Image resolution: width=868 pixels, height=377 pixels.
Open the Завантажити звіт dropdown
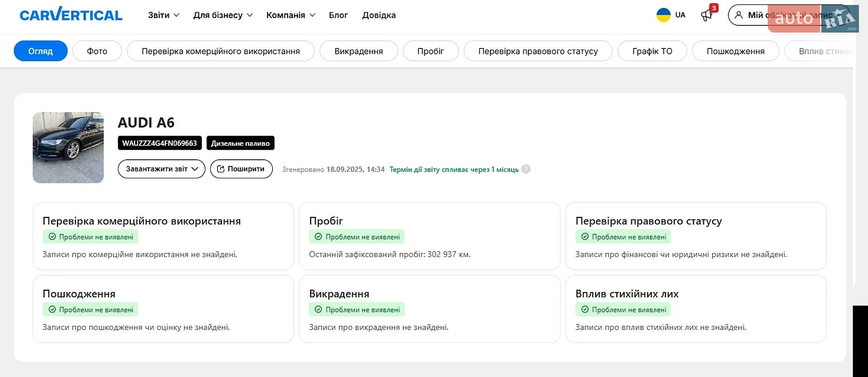[x=161, y=169]
